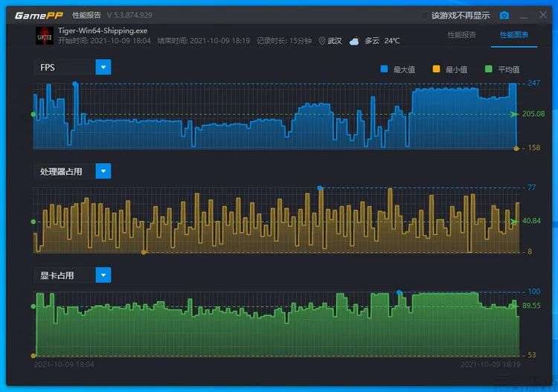Open the FPS metric dropdown
This screenshot has height=392, width=558.
[x=103, y=68]
